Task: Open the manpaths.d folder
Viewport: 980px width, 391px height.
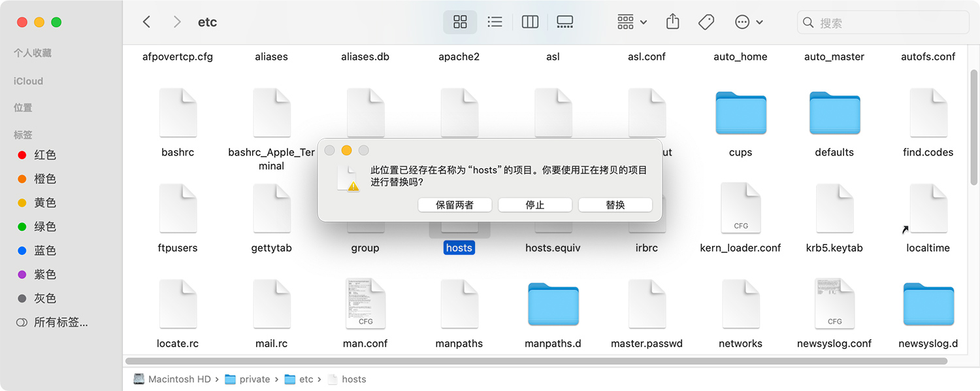Action: click(553, 303)
